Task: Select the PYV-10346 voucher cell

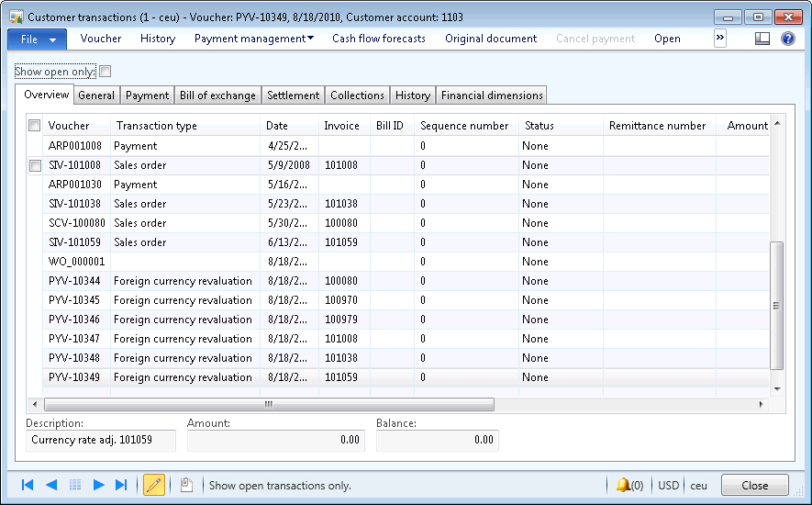Action: [77, 320]
